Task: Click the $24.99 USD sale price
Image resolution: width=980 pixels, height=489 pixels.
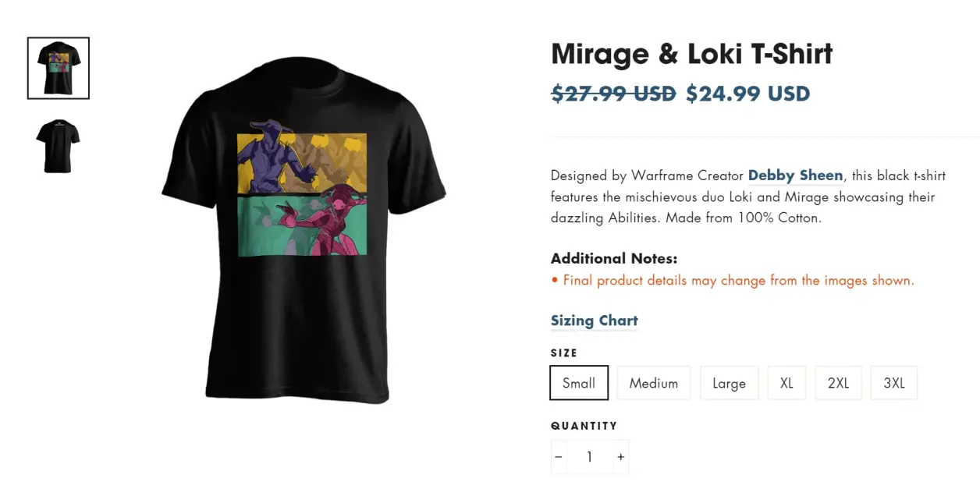Action: coord(747,94)
